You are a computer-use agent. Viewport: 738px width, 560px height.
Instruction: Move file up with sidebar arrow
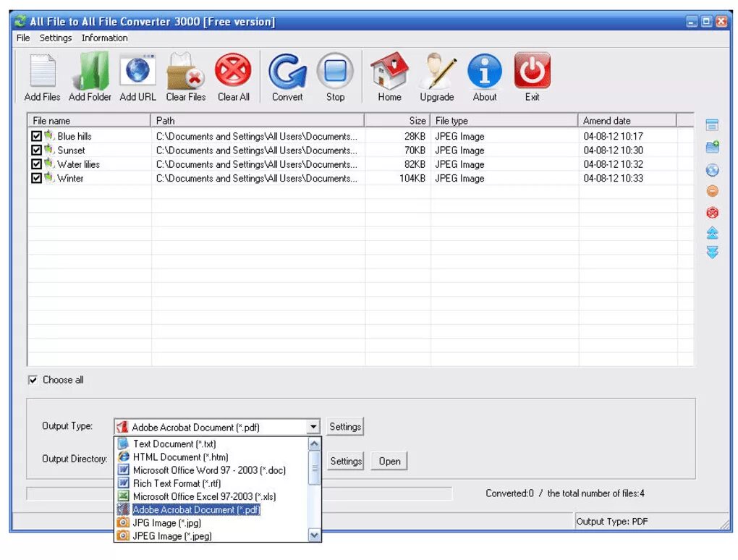click(712, 233)
